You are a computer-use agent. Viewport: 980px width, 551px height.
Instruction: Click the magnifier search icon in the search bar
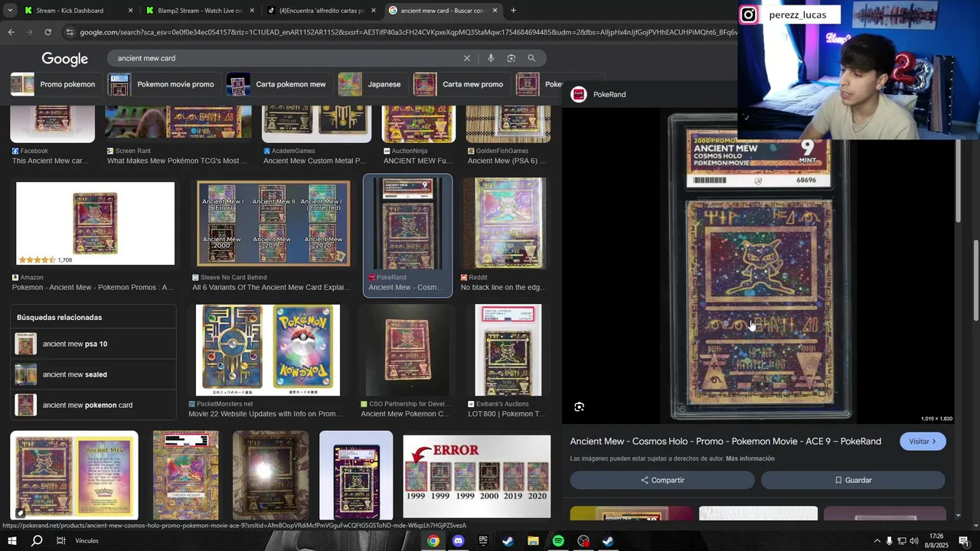[x=531, y=58]
